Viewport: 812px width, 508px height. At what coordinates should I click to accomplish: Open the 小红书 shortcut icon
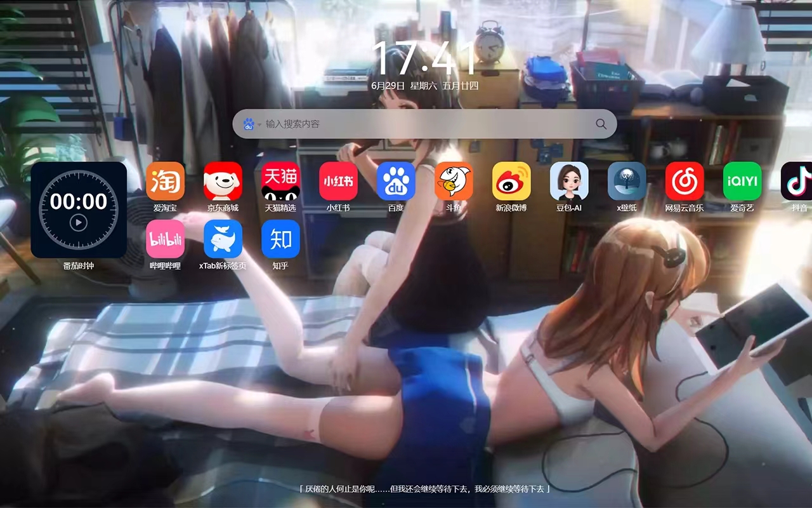click(338, 181)
